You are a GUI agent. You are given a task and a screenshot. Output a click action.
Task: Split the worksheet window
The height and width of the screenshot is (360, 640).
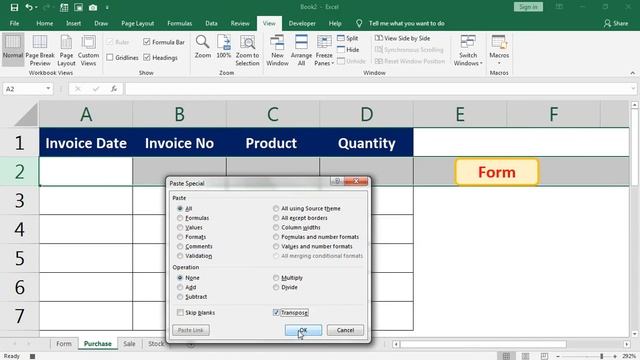pyautogui.click(x=348, y=38)
